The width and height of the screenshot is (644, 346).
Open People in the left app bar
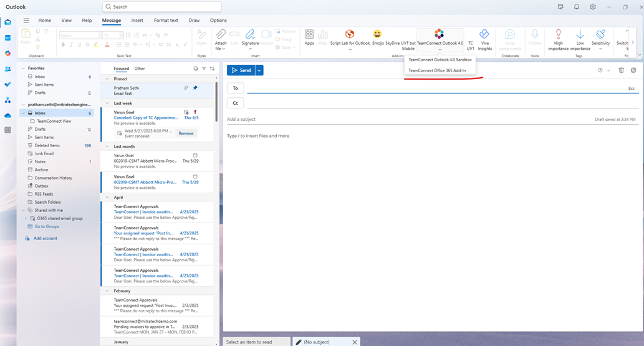point(8,69)
